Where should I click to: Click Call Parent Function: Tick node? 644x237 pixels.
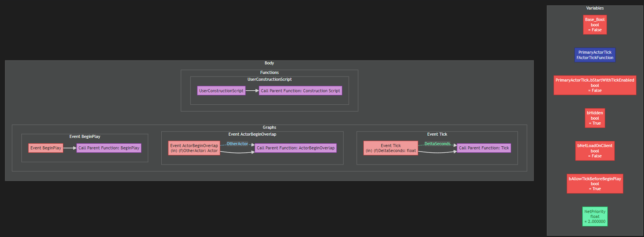coord(484,148)
